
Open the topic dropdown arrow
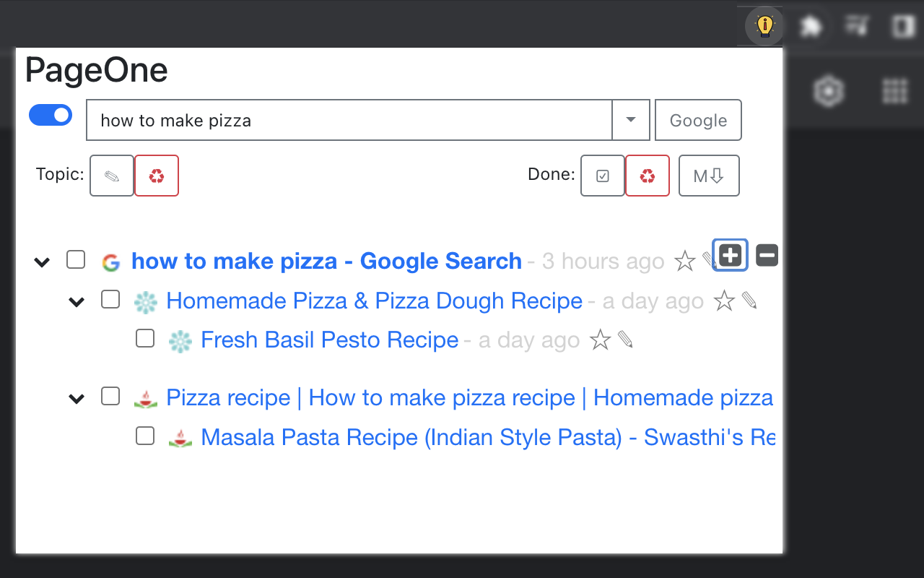[631, 120]
